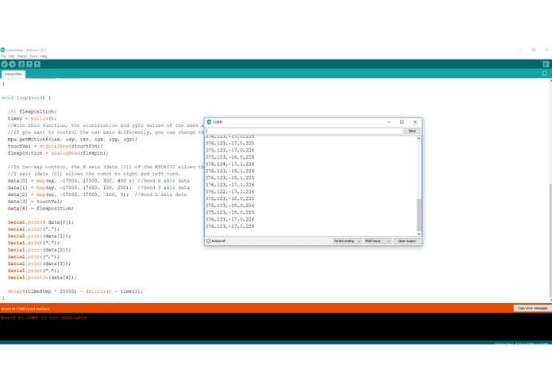
Task: Restore the Arduino IDE window
Action: (534, 50)
